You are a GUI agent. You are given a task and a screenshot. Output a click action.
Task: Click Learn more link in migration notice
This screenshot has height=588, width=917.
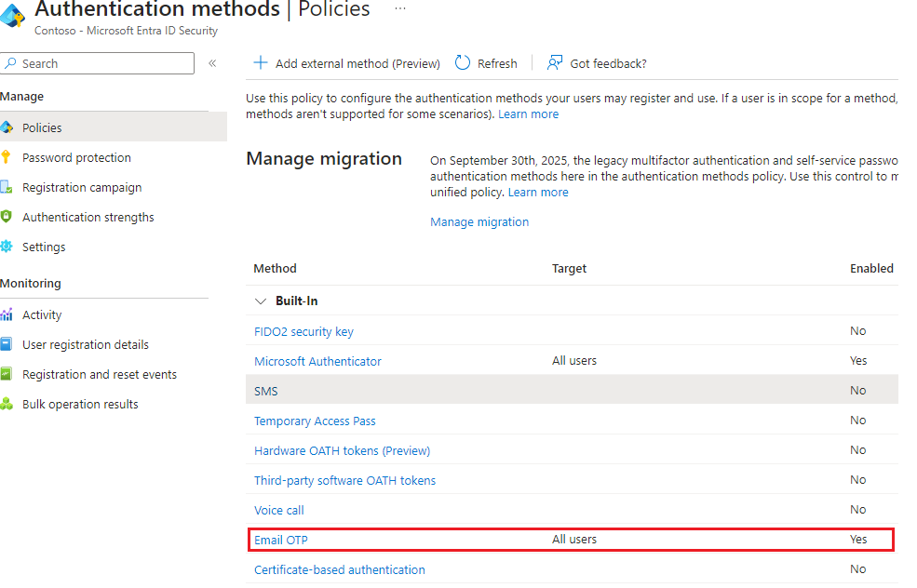[x=538, y=193]
